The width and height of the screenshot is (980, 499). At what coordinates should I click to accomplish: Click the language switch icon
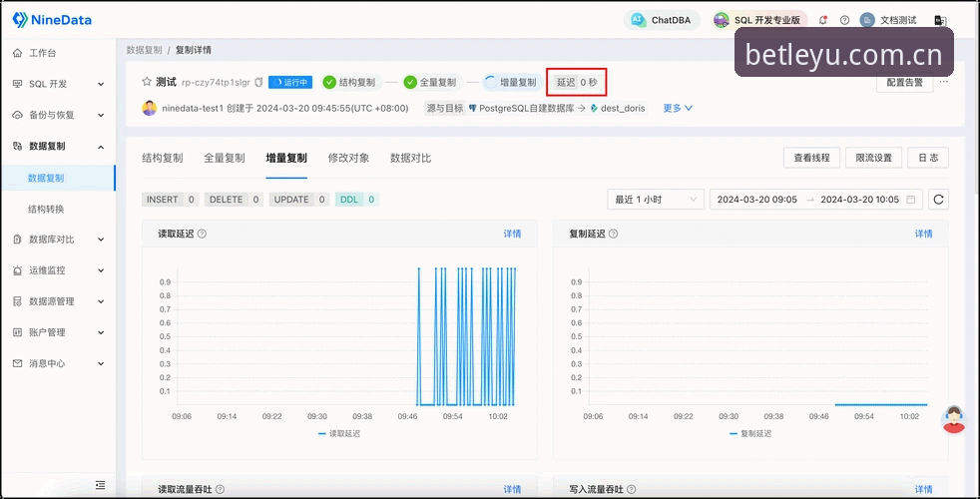click(x=939, y=21)
